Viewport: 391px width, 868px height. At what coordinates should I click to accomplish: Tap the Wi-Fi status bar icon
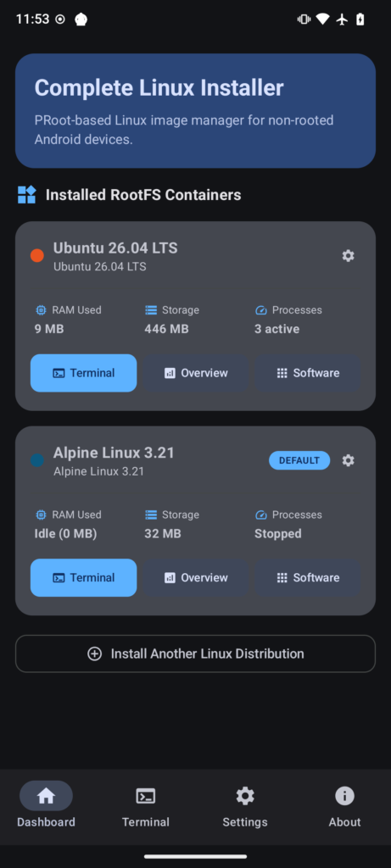[x=322, y=19]
